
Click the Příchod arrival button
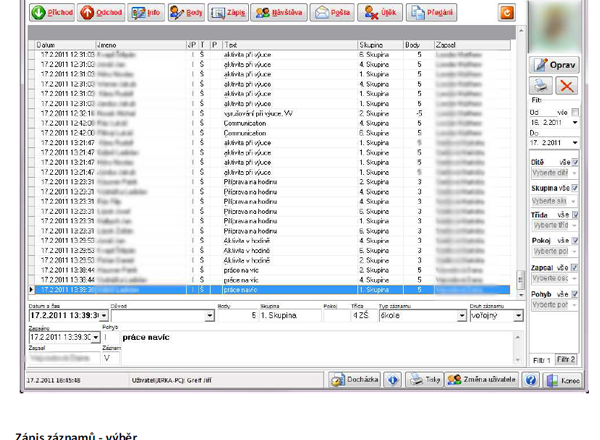point(51,13)
